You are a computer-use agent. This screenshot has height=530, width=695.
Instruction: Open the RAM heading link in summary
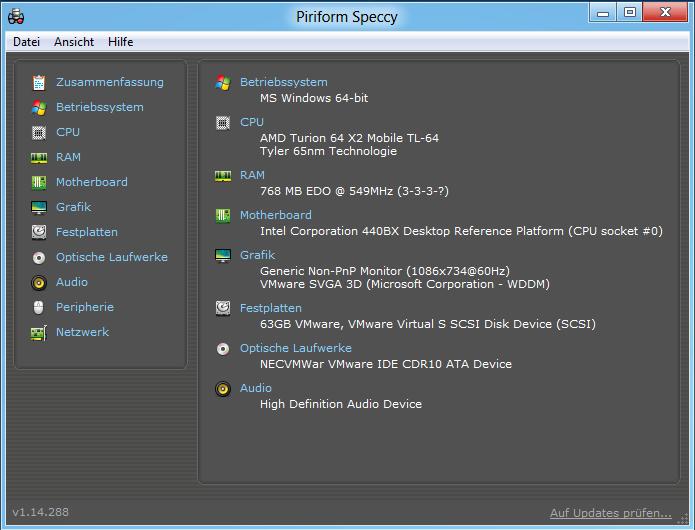(x=252, y=175)
